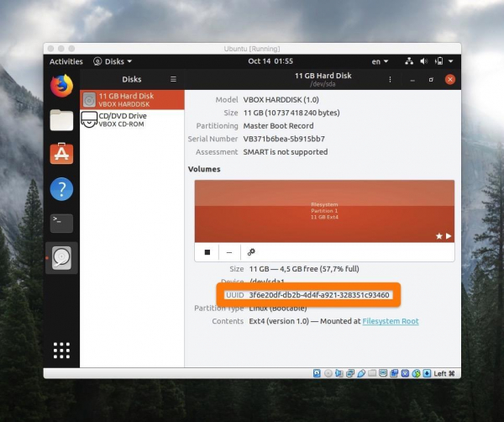Click the 11 GB (10737418240 bytes) size value
The image size is (504, 422).
click(291, 113)
